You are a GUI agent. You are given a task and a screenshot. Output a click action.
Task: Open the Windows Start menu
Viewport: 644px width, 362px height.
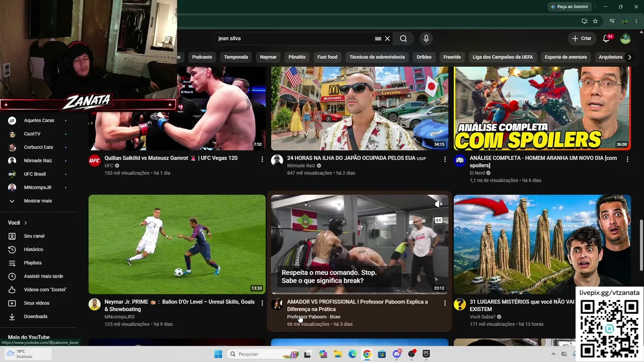click(218, 354)
